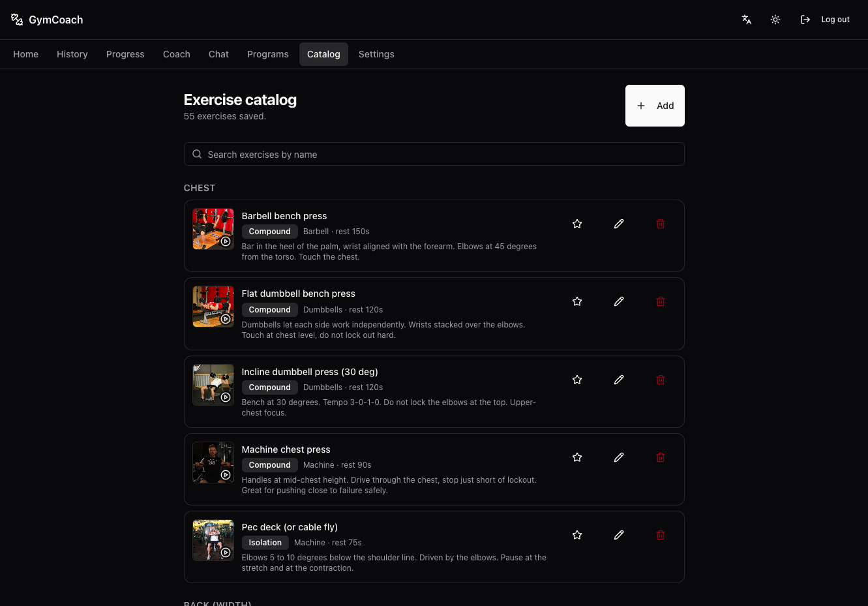Image resolution: width=868 pixels, height=606 pixels.
Task: Go to the Home tab
Action: 26,54
